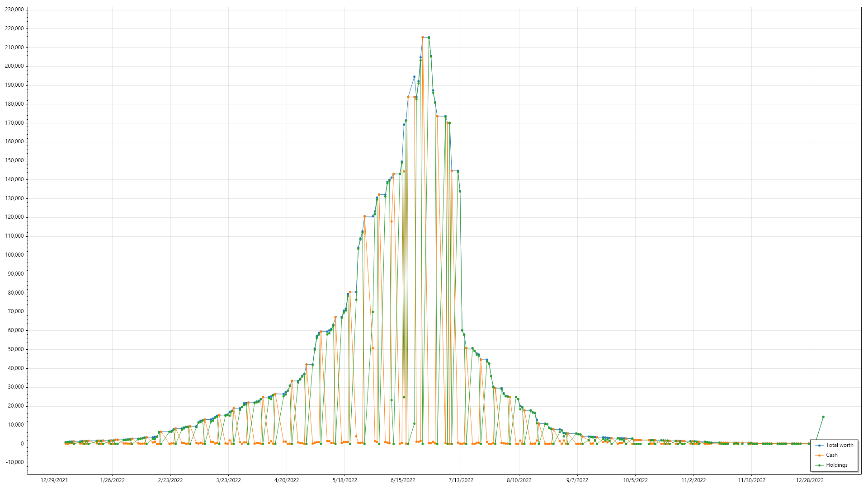Toggle the Holdings series legend label
This screenshot has height=488, width=868.
836,465
